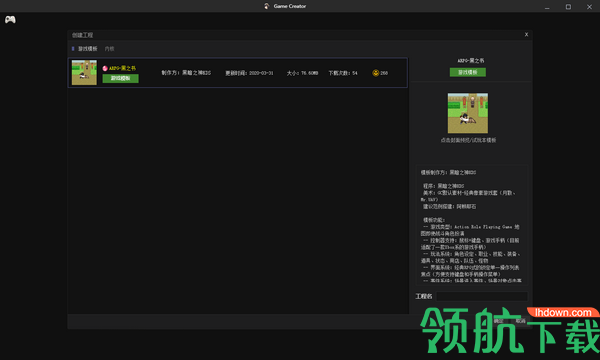Maximize the Game Creator window
The image size is (600, 360).
[x=568, y=7]
